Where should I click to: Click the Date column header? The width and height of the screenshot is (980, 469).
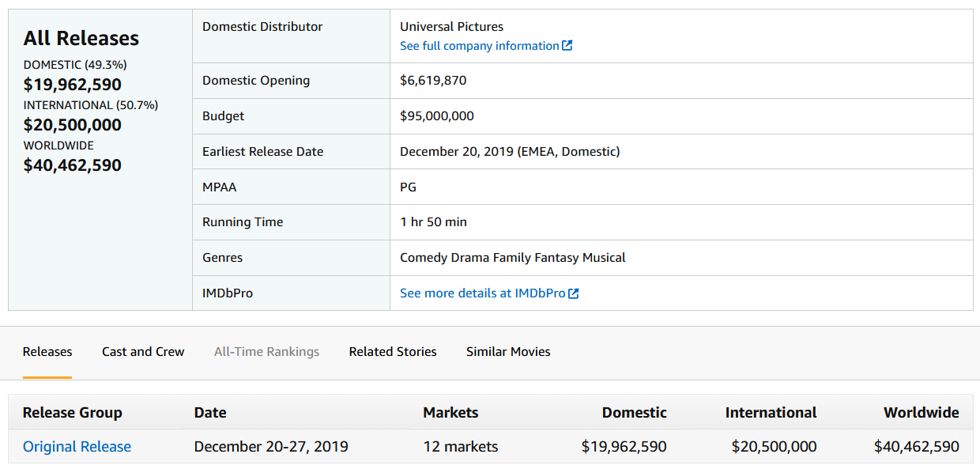tap(210, 413)
